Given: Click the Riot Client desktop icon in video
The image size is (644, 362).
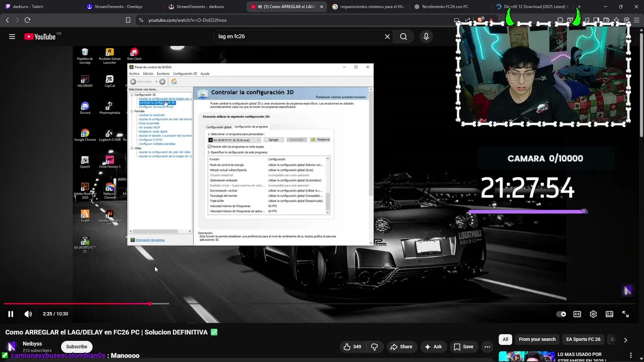Looking at the screenshot, I should tap(134, 54).
